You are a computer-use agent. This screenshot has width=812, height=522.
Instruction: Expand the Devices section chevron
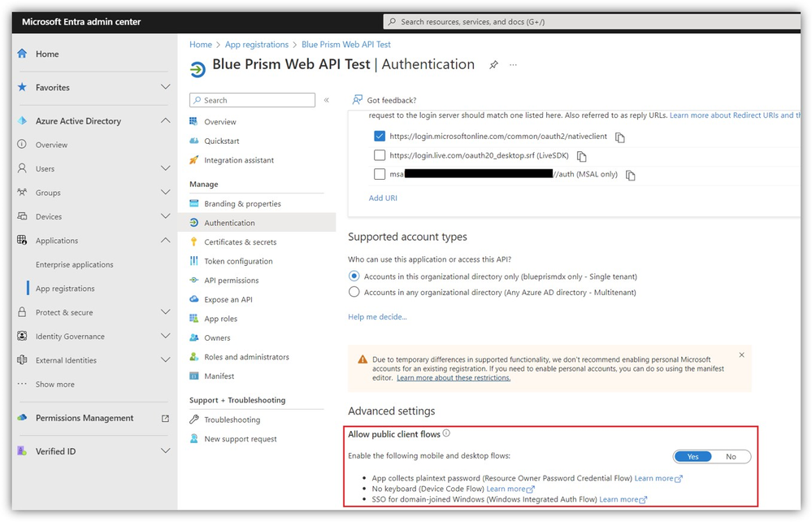coord(165,216)
